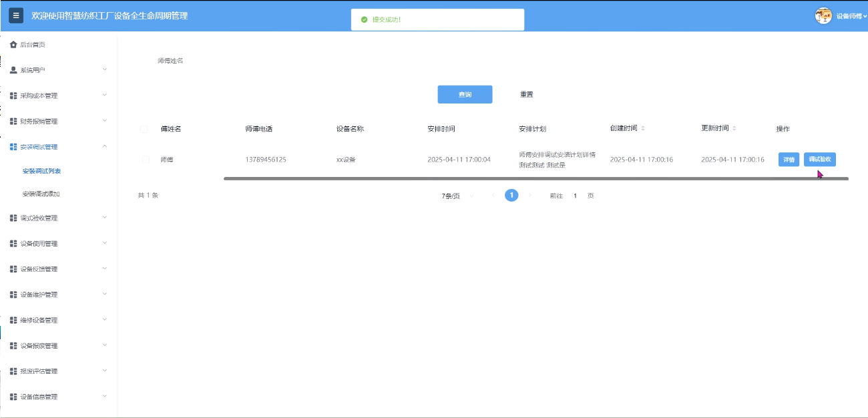Click the table's horizontal scrollbar

535,179
